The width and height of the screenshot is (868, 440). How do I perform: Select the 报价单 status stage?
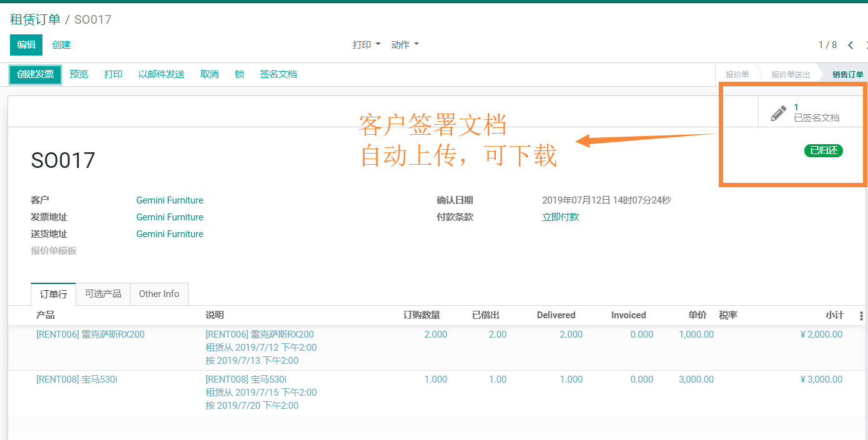coord(737,75)
